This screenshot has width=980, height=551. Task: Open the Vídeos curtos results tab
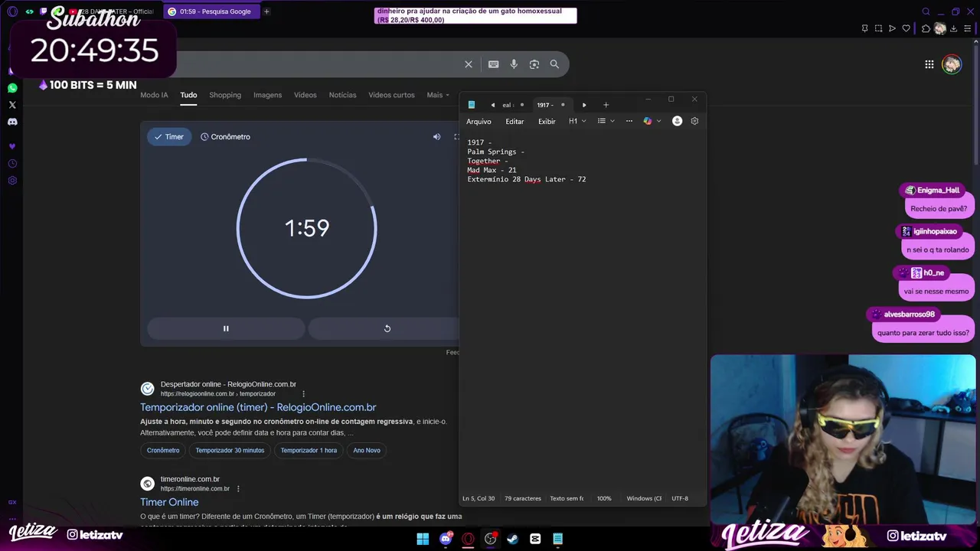point(391,95)
